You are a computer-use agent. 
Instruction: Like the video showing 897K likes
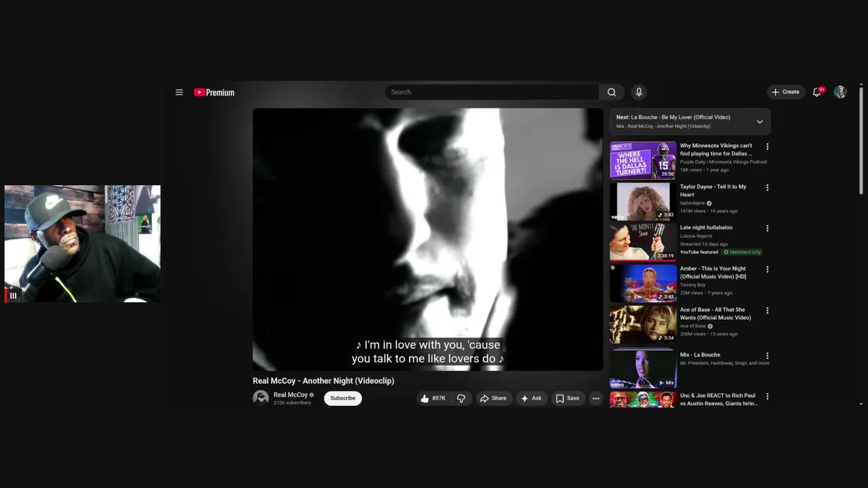point(433,399)
